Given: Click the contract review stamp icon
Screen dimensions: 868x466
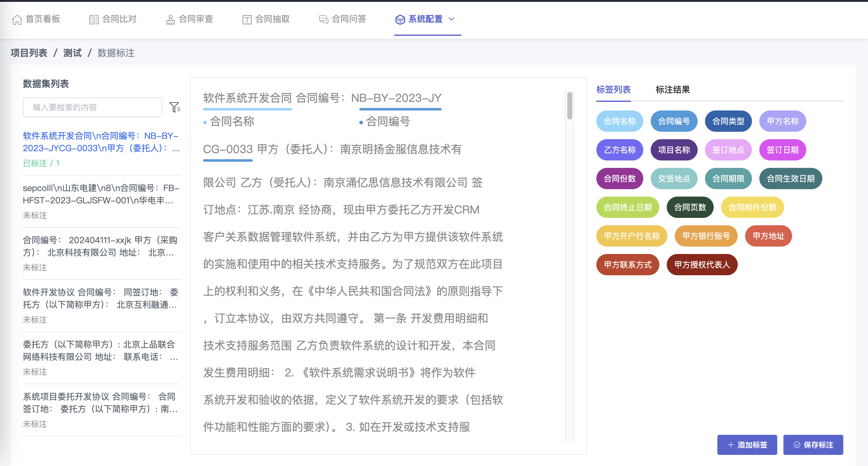Looking at the screenshot, I should click(x=170, y=20).
